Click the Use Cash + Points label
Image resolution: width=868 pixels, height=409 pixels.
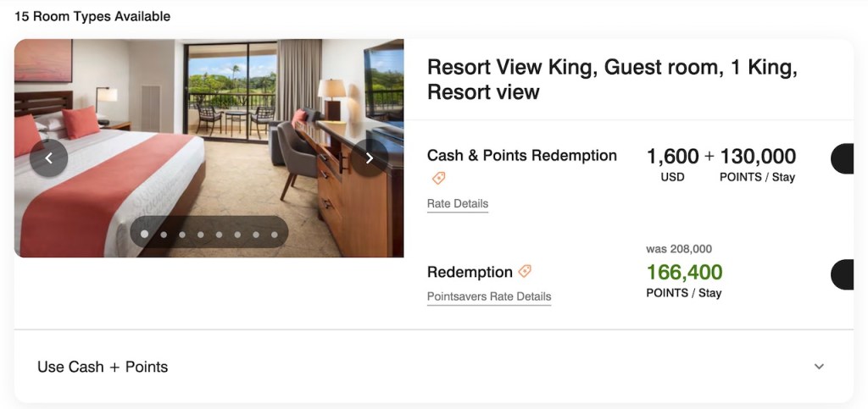103,367
